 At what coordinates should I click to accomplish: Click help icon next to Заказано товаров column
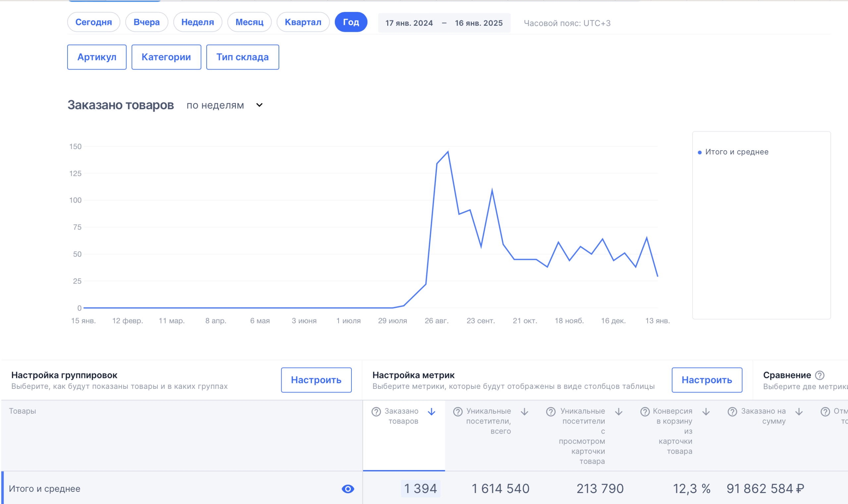pos(376,412)
